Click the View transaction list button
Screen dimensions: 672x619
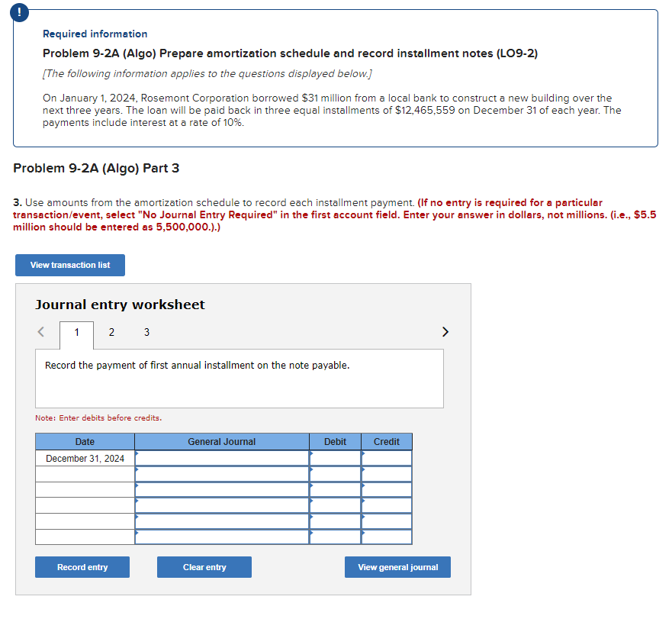click(69, 265)
